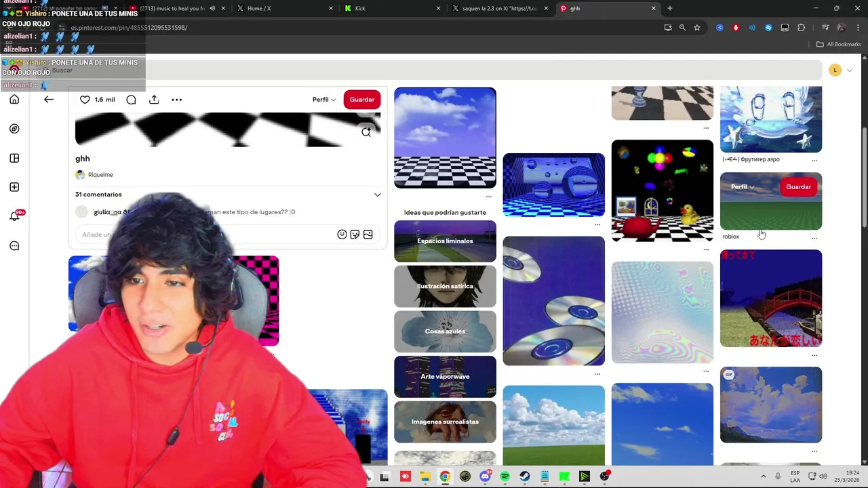Save roblox pin with Guardar button
Viewport: 868px width, 488px height.
pyautogui.click(x=798, y=187)
